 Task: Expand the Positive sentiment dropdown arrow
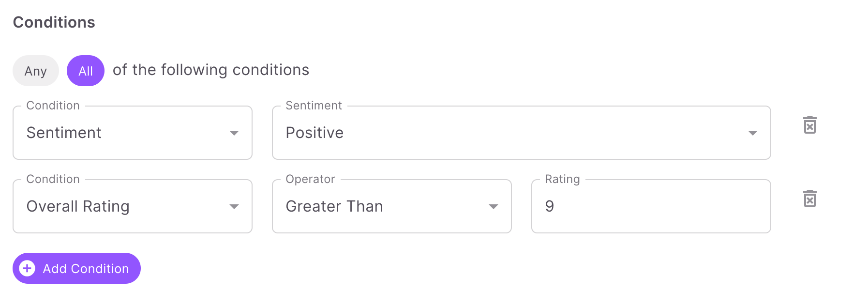[x=752, y=133]
